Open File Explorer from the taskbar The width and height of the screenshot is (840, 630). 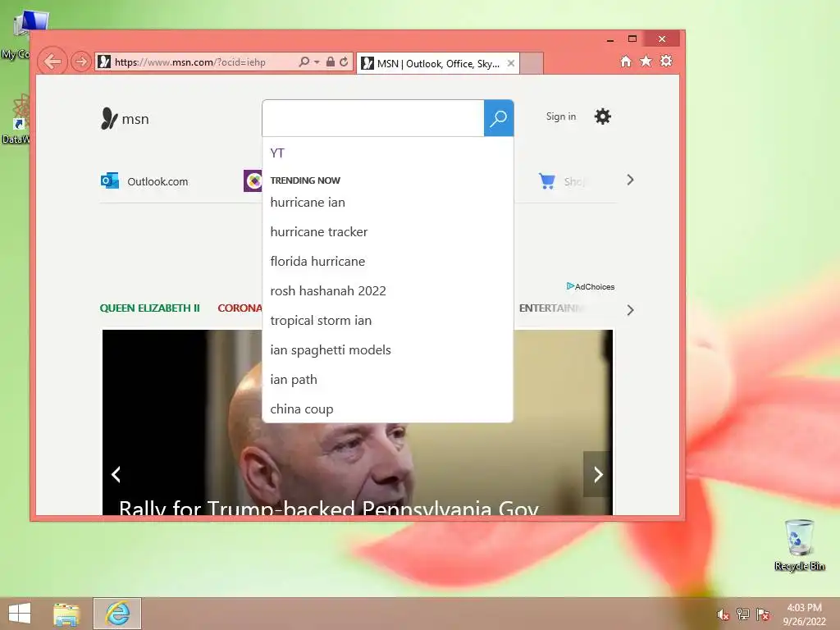point(66,614)
